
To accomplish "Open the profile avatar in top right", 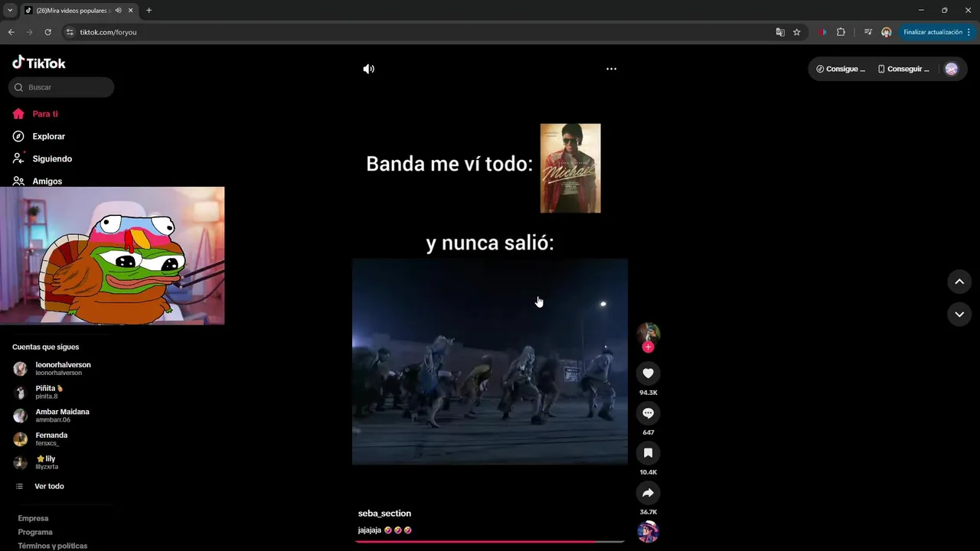I will coord(952,69).
